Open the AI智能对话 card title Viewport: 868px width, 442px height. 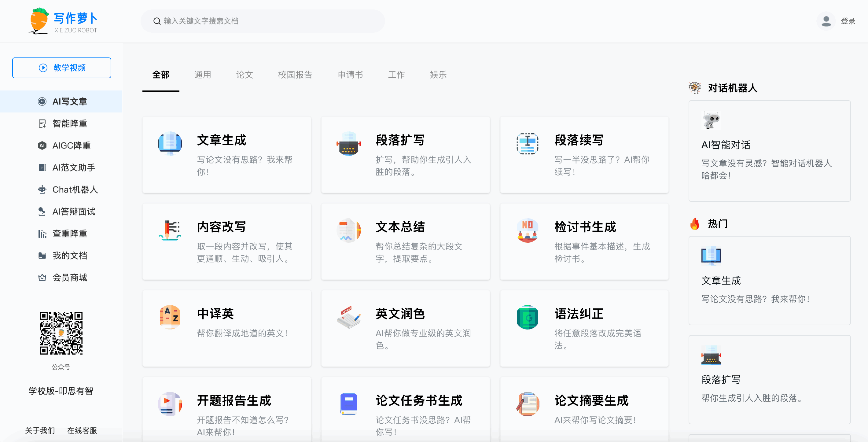(726, 145)
